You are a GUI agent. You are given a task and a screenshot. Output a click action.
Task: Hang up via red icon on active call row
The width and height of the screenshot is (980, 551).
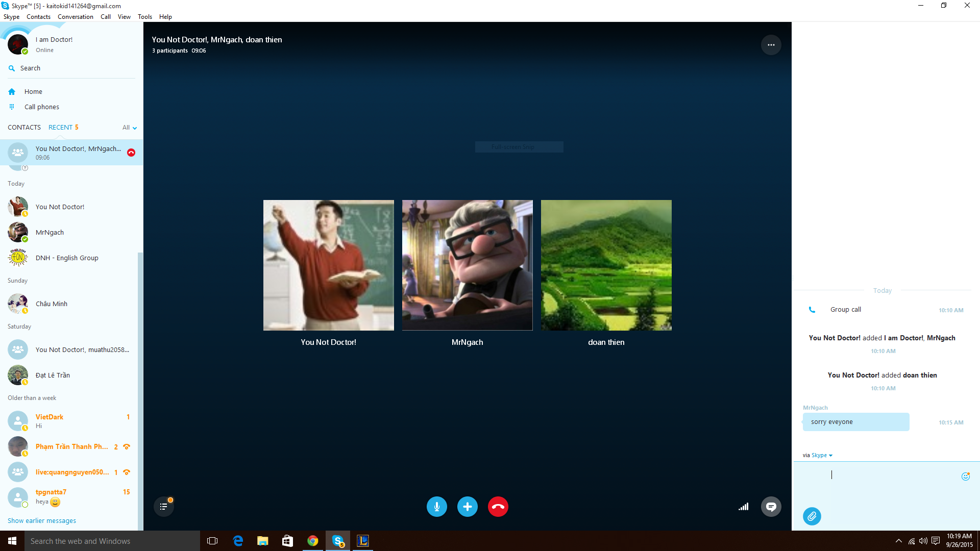[131, 153]
